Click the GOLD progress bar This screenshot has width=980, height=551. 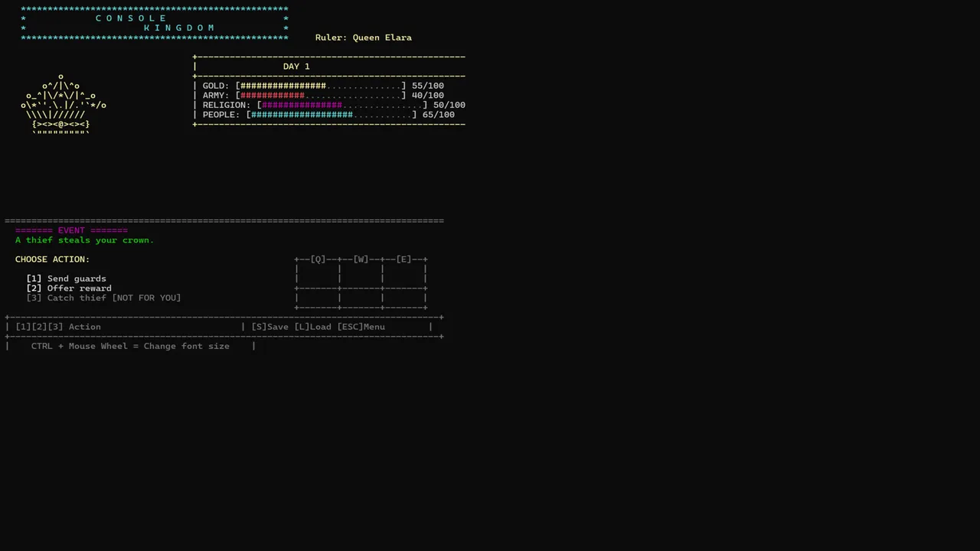tap(321, 86)
